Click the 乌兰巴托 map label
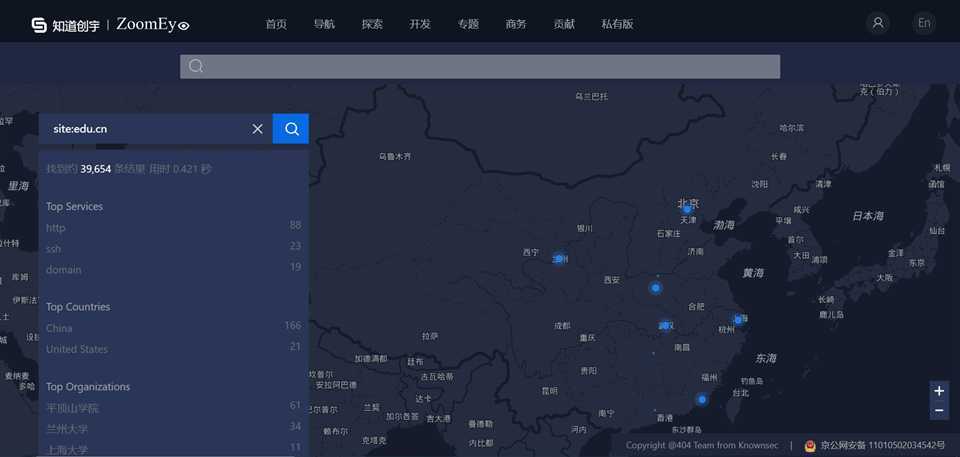The height and width of the screenshot is (457, 960). [x=591, y=96]
